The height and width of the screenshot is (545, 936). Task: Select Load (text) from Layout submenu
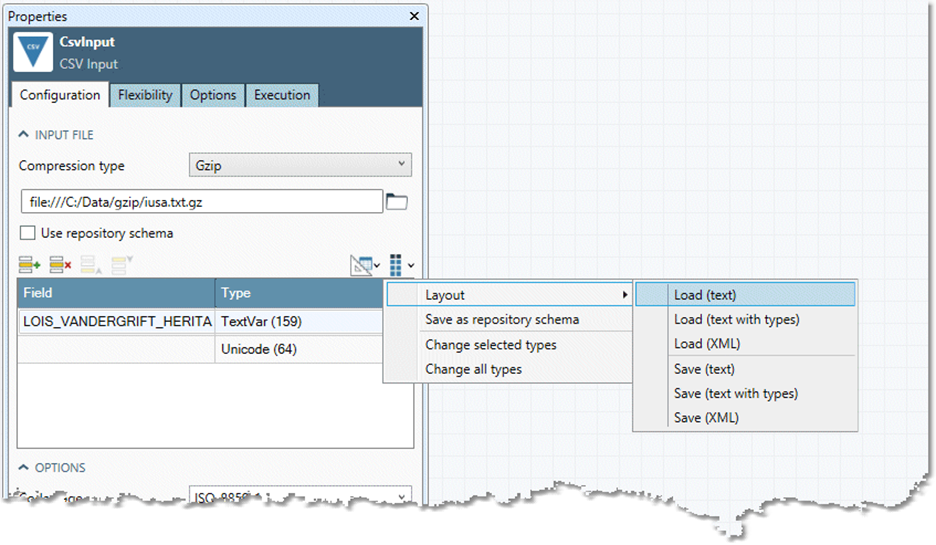coord(705,295)
